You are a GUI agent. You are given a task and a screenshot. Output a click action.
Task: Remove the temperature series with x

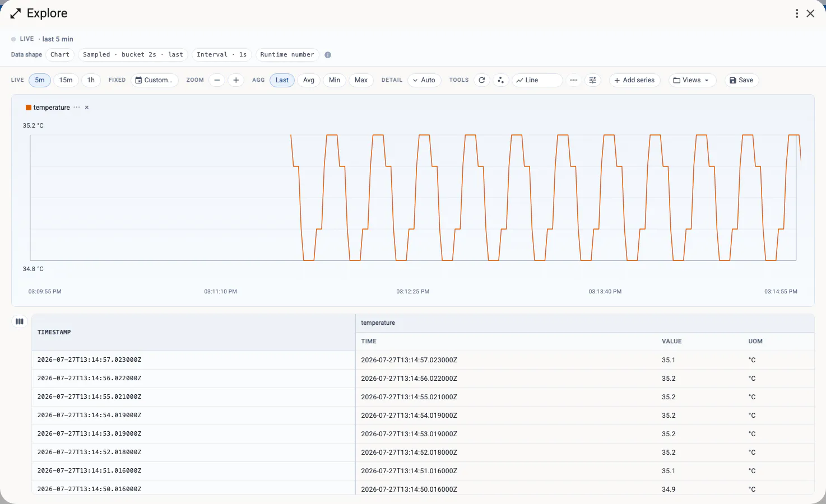tap(87, 108)
